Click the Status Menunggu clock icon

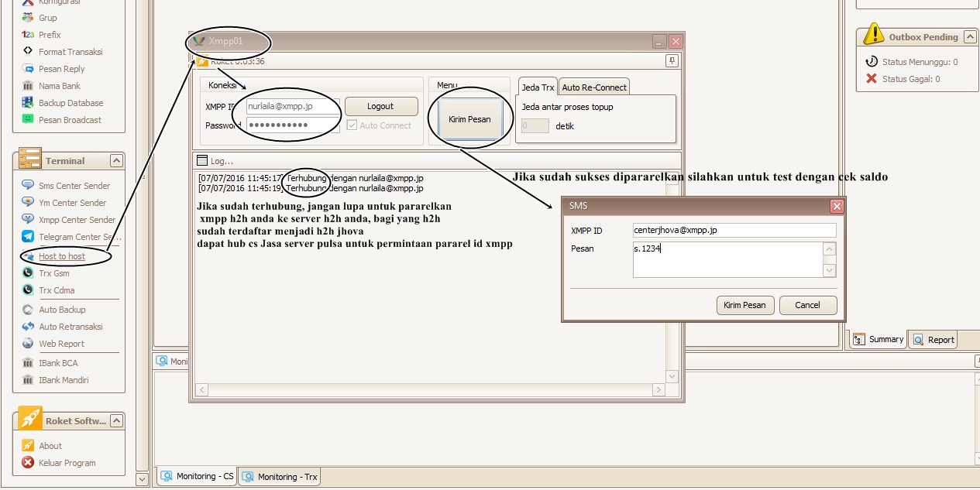click(872, 62)
